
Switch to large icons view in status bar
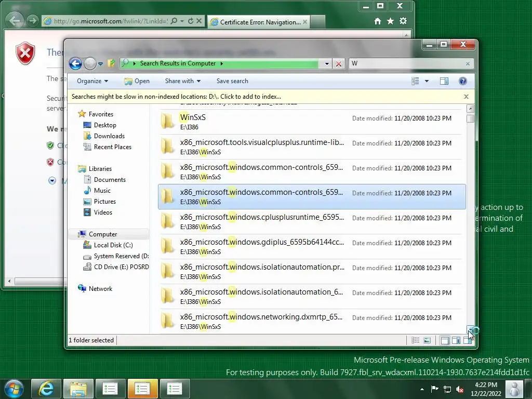tap(427, 340)
